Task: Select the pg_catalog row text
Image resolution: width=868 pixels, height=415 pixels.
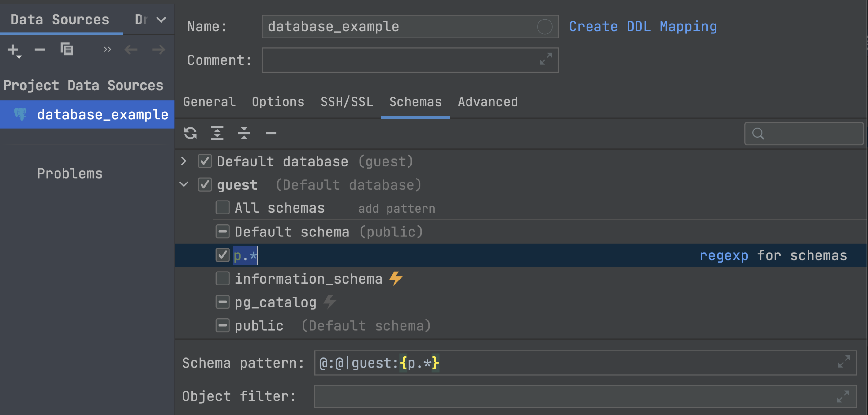Action: coord(275,302)
